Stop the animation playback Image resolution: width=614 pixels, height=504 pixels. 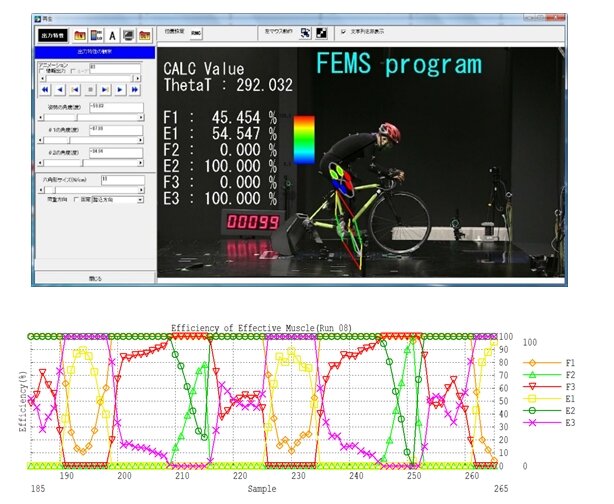[x=89, y=89]
